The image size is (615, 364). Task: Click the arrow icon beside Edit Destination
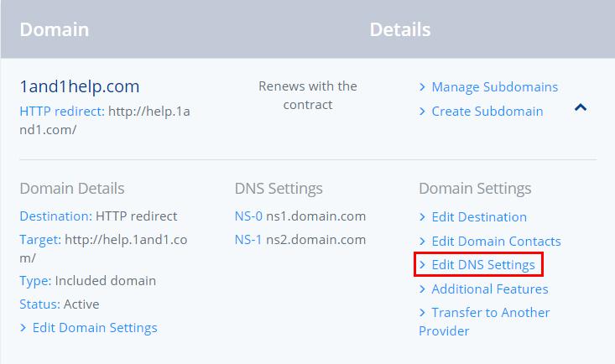(x=422, y=217)
